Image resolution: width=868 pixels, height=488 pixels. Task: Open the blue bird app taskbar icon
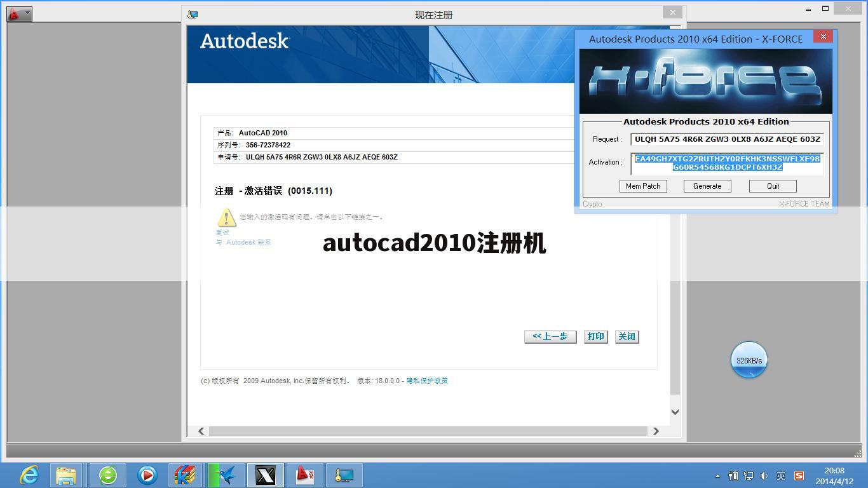point(226,475)
